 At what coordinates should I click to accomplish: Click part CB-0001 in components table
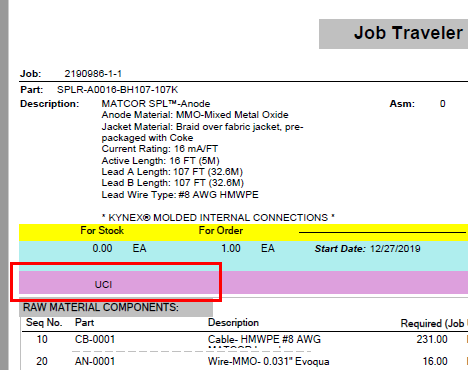coord(95,339)
